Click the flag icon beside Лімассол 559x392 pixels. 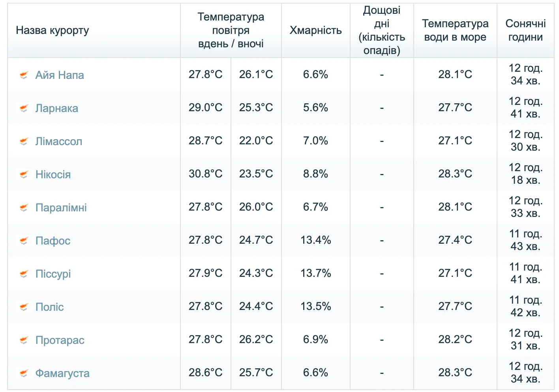click(24, 141)
